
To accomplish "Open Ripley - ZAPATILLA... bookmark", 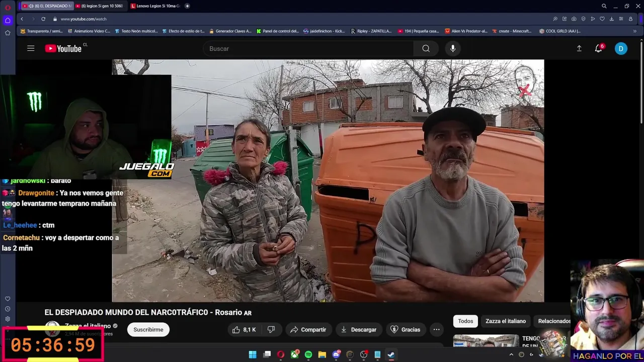I will tap(371, 31).
